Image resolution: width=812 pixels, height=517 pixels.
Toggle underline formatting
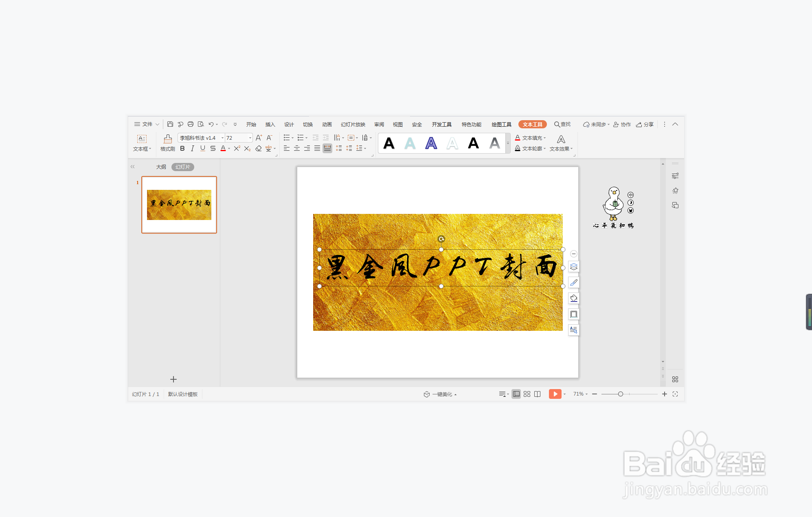(202, 148)
